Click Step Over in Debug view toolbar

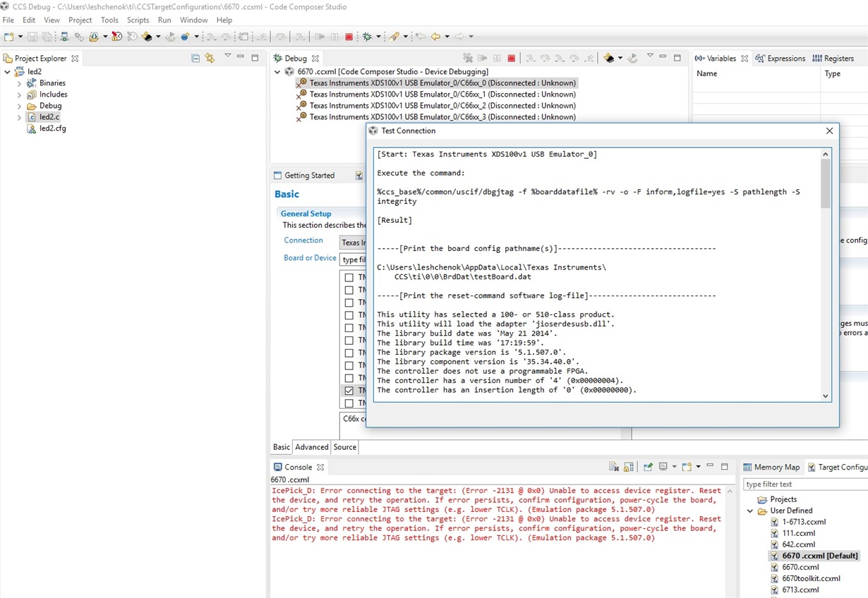[x=545, y=58]
